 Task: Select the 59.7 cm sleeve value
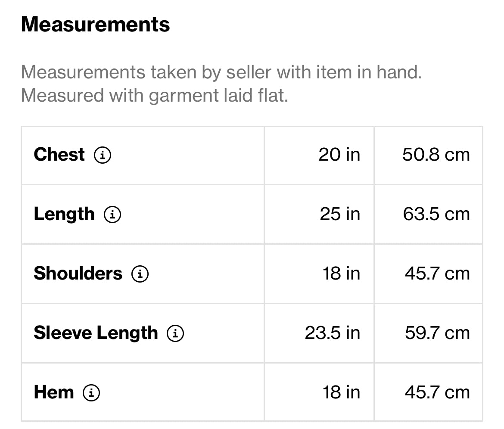pos(437,333)
